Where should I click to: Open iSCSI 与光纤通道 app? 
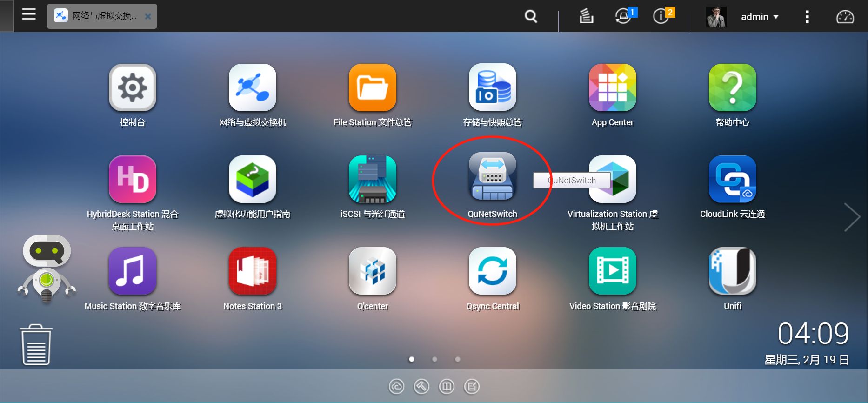pos(373,179)
